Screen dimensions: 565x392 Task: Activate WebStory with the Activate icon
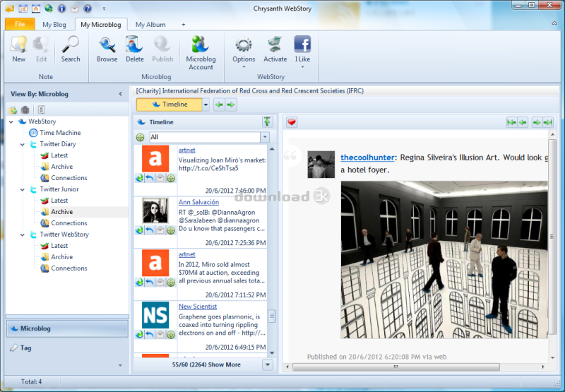[x=275, y=49]
